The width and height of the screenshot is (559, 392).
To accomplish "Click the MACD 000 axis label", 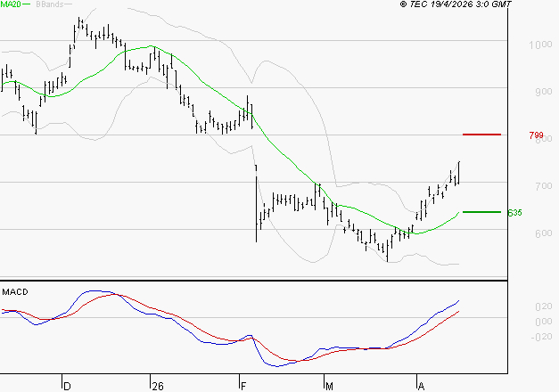I will point(543,322).
